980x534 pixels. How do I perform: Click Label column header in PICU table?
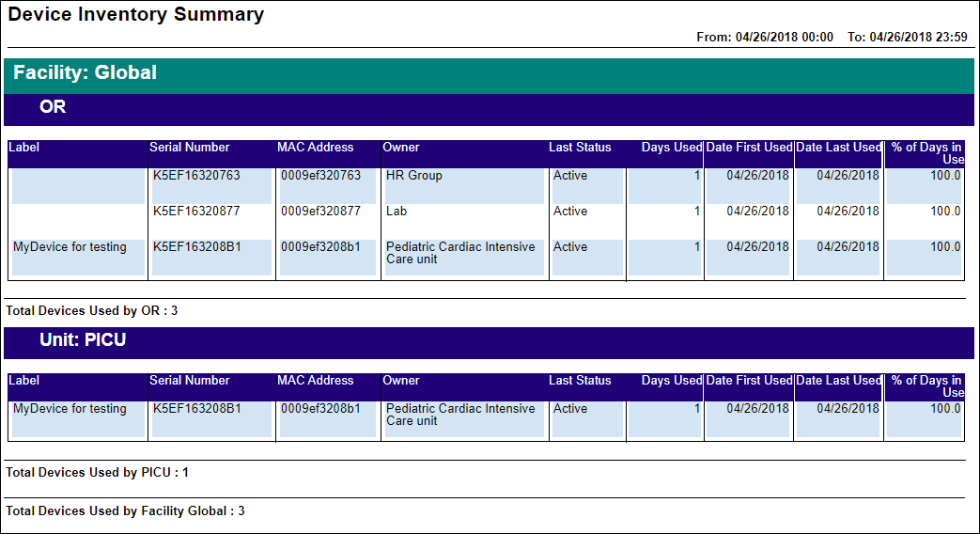[23, 380]
